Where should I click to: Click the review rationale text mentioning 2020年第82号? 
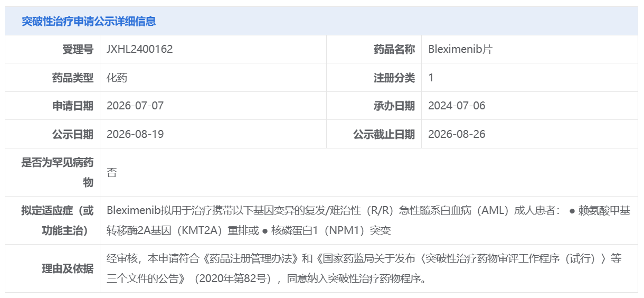pyautogui.click(x=364, y=268)
